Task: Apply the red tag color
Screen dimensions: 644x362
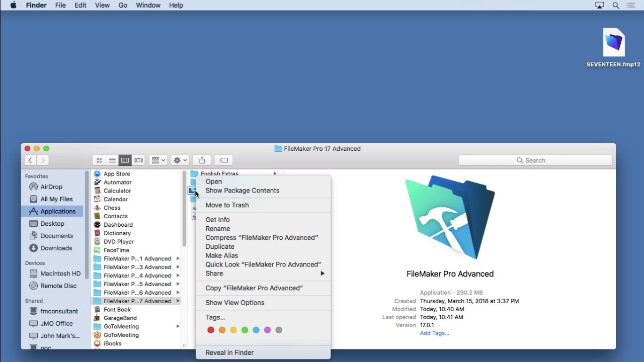Action: 211,330
